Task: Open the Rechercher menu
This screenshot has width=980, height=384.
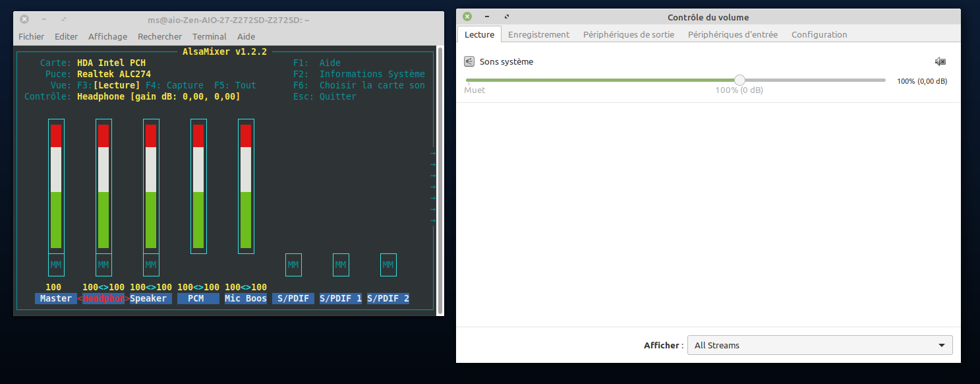Action: tap(159, 36)
